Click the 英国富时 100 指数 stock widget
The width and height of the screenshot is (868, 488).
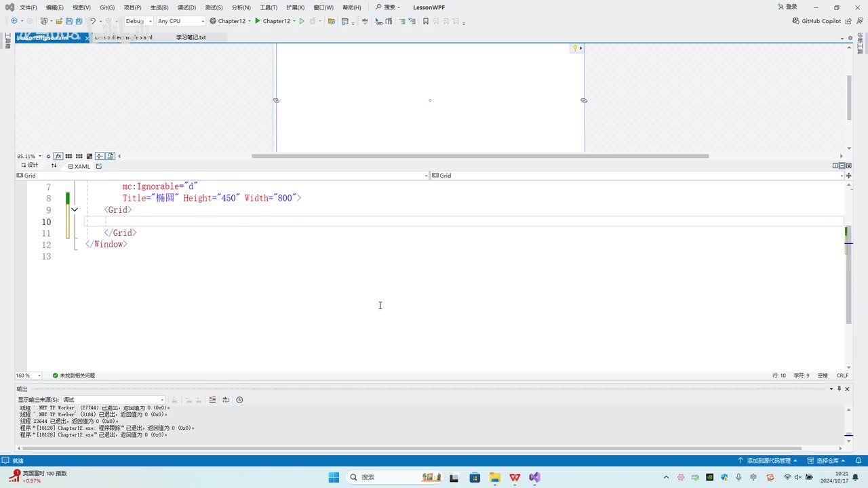coord(38,476)
